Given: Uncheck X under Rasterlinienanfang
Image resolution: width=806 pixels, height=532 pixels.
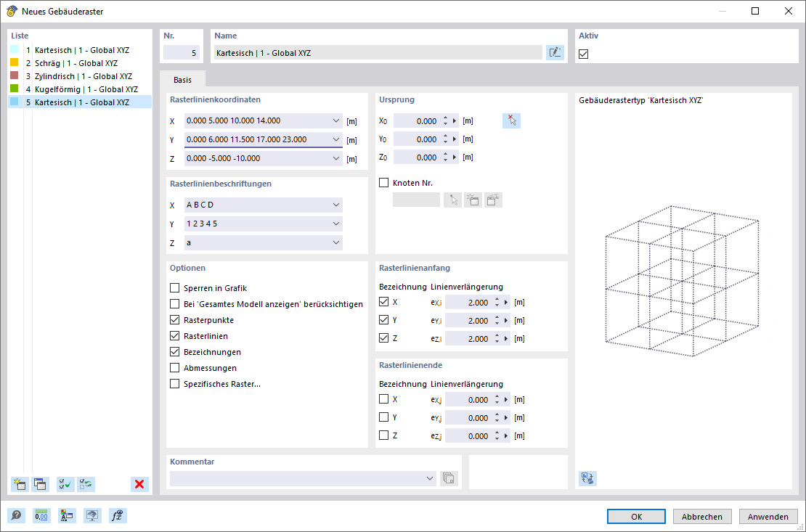Looking at the screenshot, I should pos(384,302).
